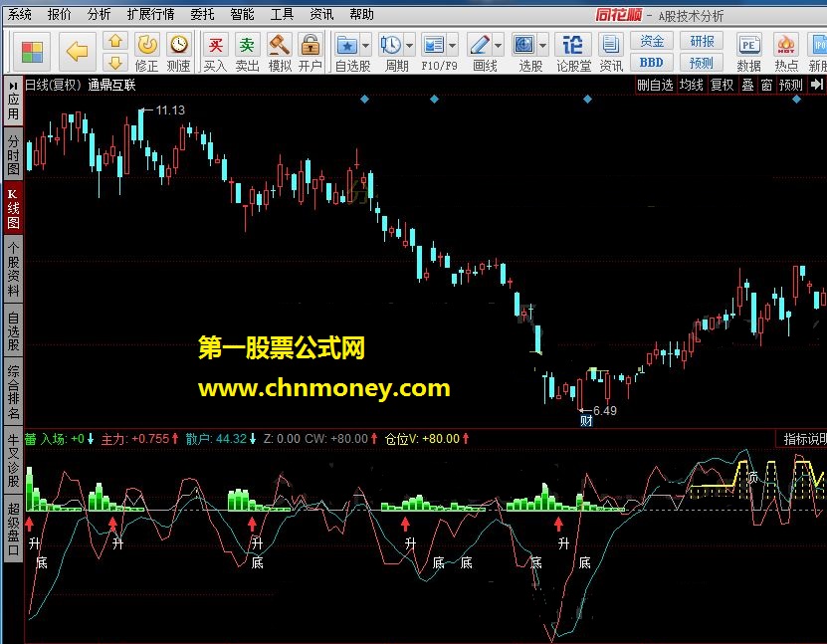Switch to the 超级盘口 side tab

(13, 529)
